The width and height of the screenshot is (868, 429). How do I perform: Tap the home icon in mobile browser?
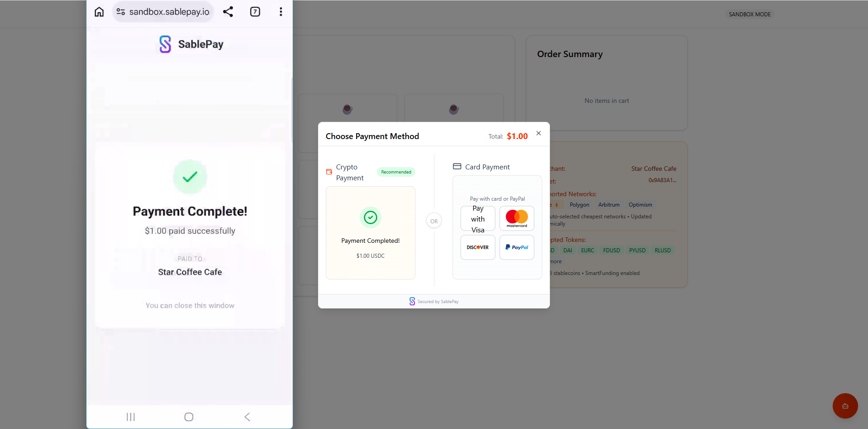(x=99, y=12)
